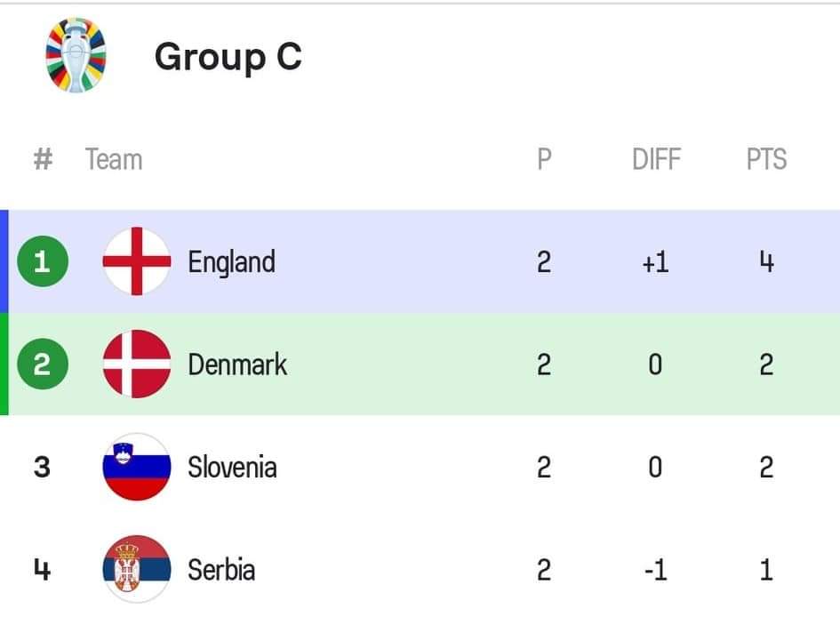Click the Group C heading

coord(228,56)
